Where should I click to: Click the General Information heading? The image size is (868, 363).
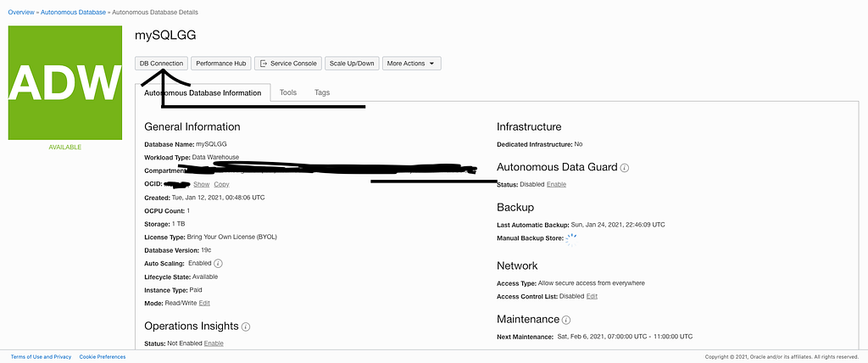click(x=192, y=127)
